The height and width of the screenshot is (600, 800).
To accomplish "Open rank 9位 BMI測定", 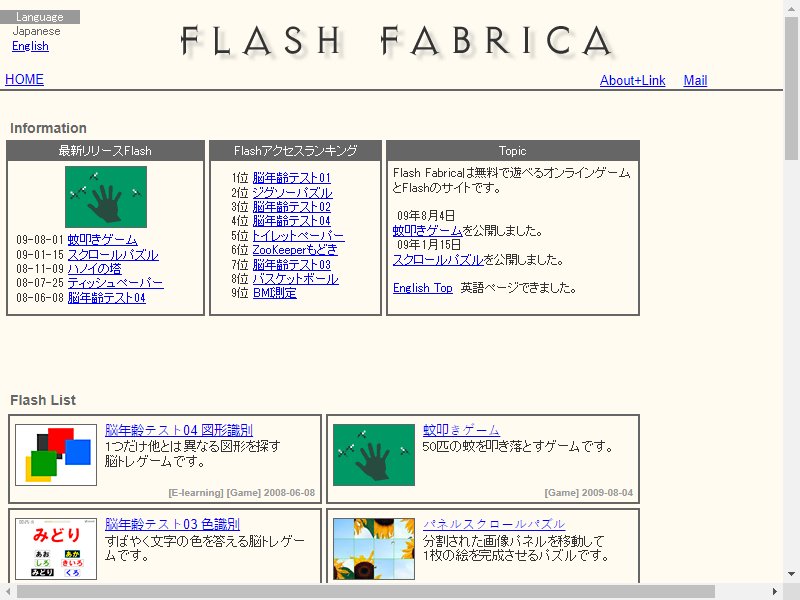I will point(274,293).
